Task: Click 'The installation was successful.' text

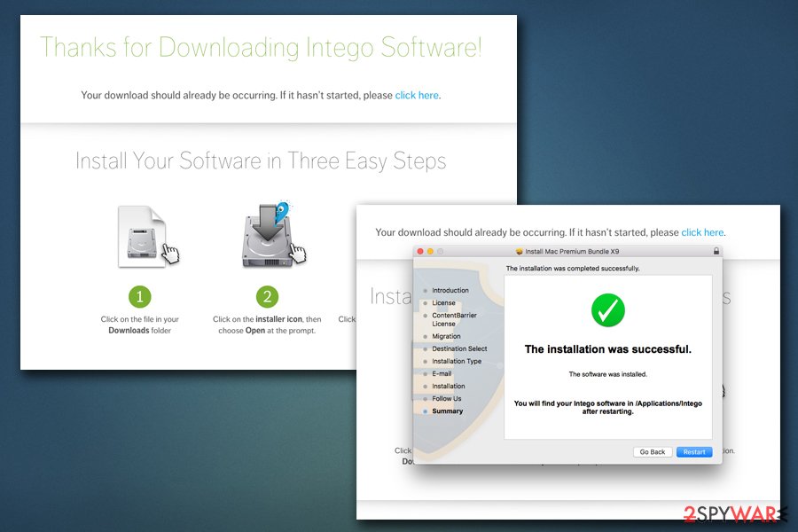Action: pyautogui.click(x=608, y=349)
